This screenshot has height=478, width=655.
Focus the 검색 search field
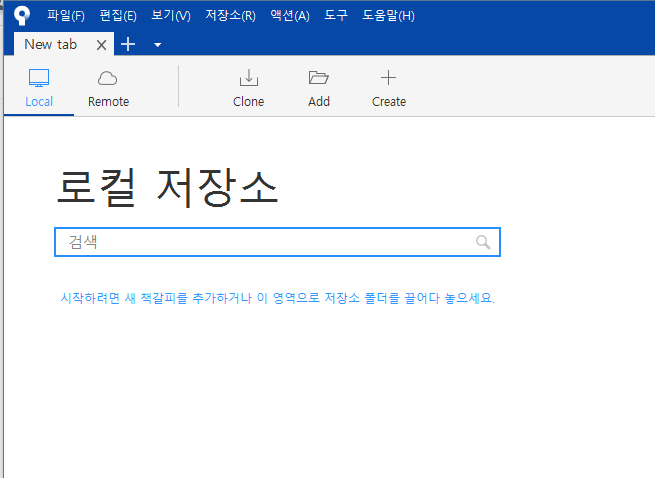point(277,242)
